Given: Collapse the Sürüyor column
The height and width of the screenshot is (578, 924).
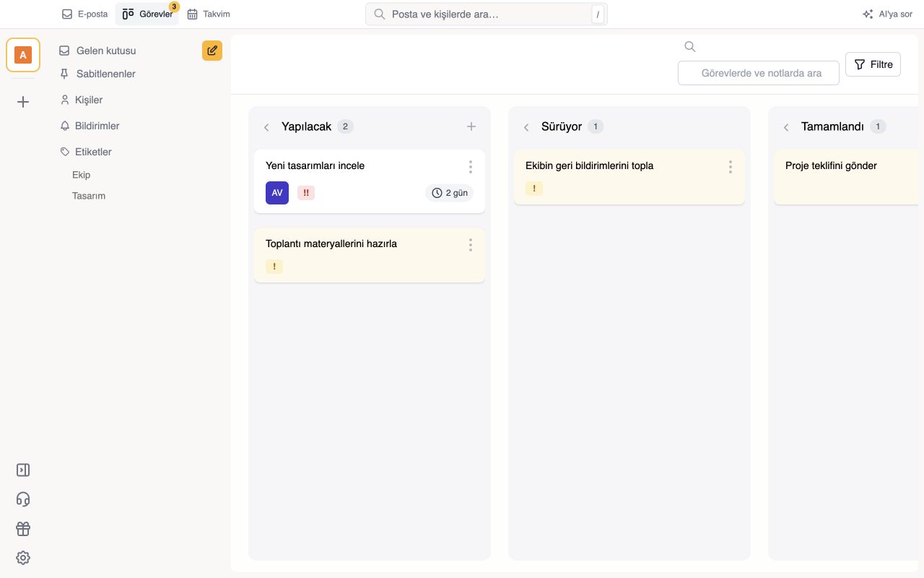Looking at the screenshot, I should pos(526,127).
